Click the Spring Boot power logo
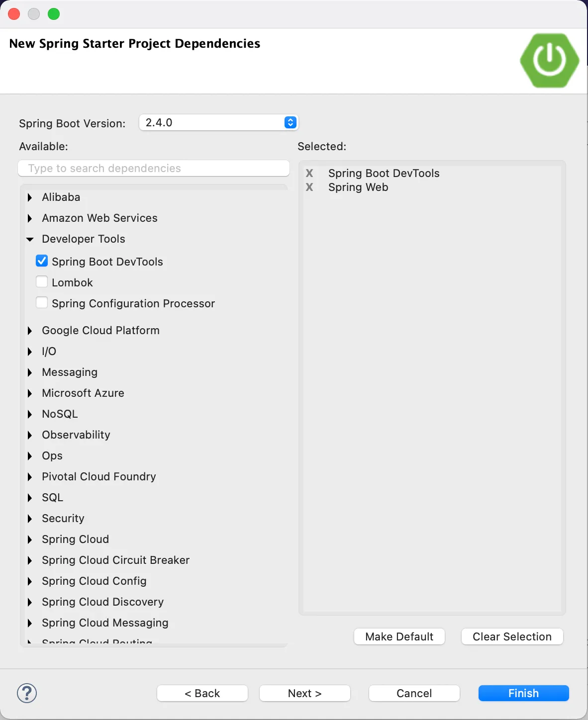This screenshot has height=720, width=588. tap(549, 60)
